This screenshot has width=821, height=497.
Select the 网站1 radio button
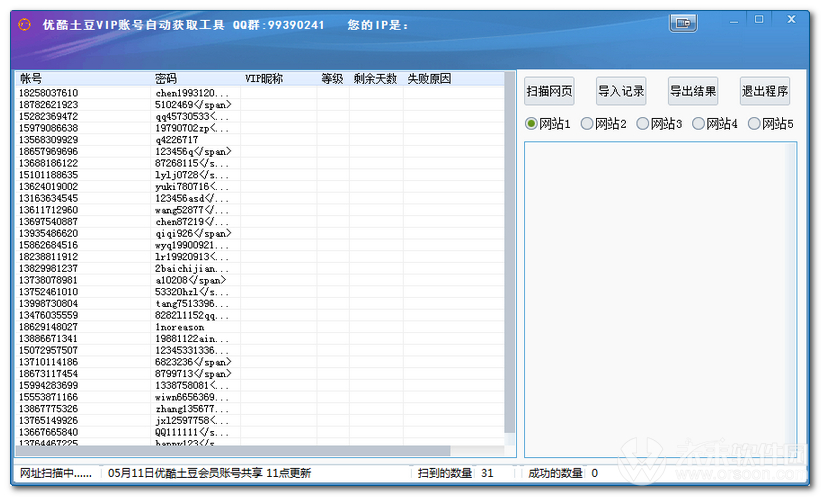[x=532, y=124]
